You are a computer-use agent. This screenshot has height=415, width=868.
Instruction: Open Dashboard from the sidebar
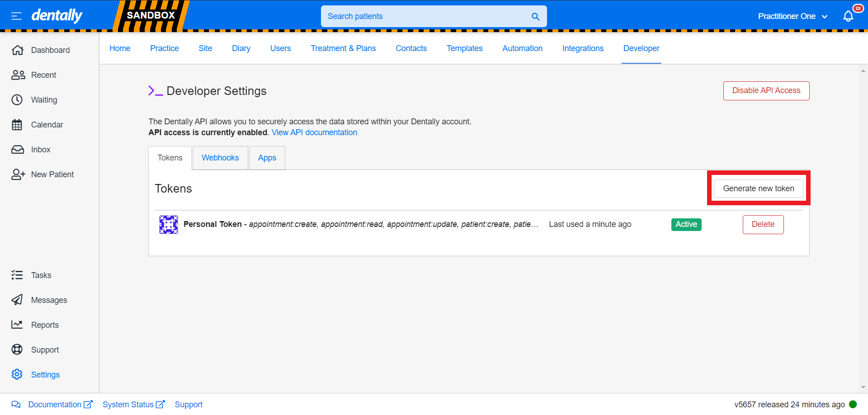50,50
